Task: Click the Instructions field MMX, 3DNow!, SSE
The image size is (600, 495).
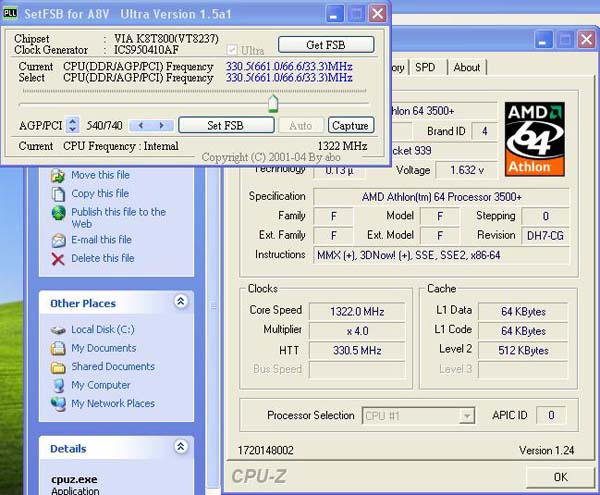Action: [441, 255]
